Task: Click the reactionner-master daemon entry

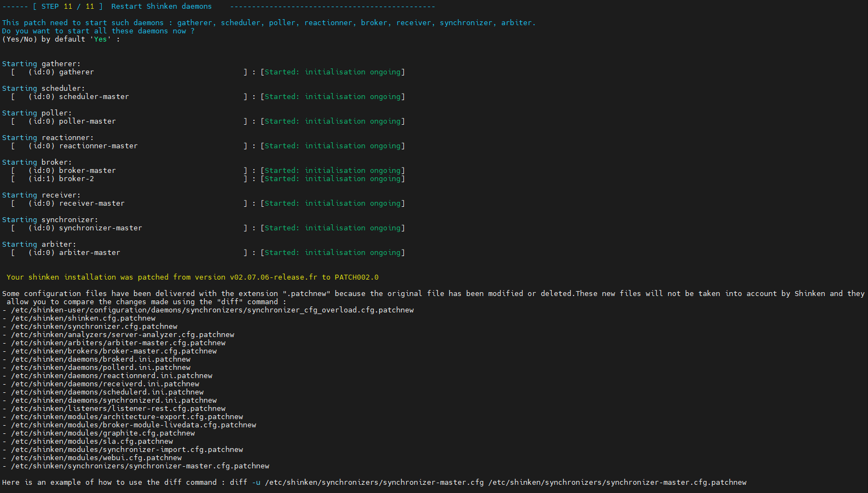Action: pos(98,146)
